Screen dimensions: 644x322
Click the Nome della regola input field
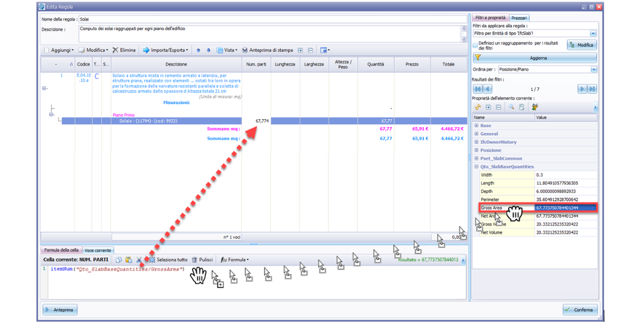point(268,19)
